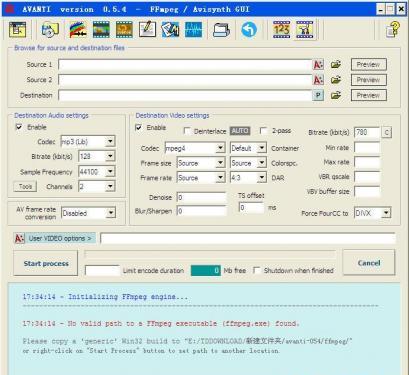Browse folder for Source 1 file
This screenshot has width=409, height=375.
336,64
